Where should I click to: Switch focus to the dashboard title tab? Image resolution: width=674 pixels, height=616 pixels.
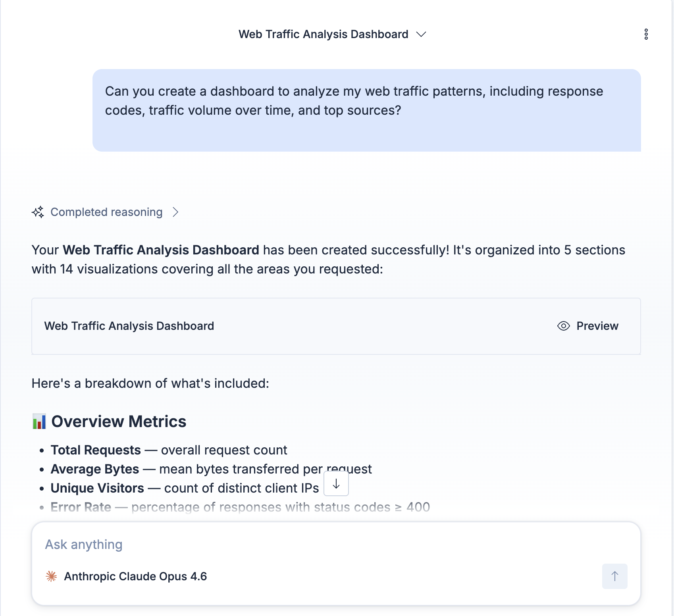click(x=323, y=35)
